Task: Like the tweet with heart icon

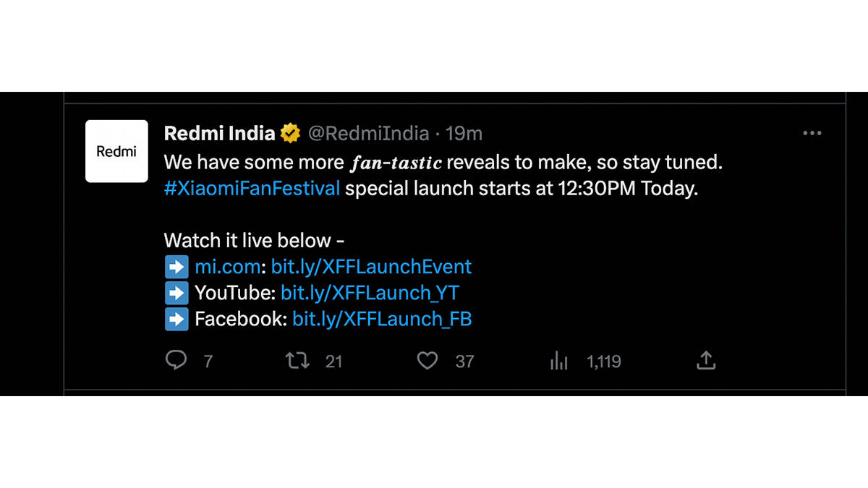Action: tap(427, 360)
